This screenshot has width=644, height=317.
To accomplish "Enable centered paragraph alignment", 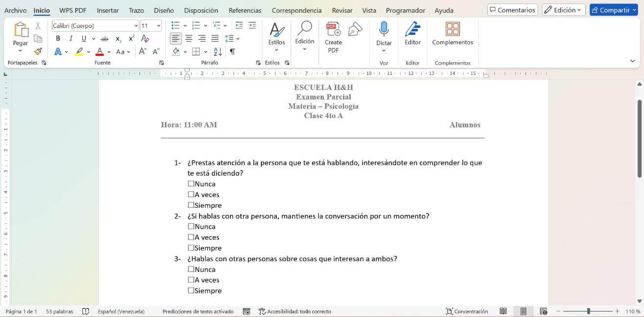I will pos(188,38).
